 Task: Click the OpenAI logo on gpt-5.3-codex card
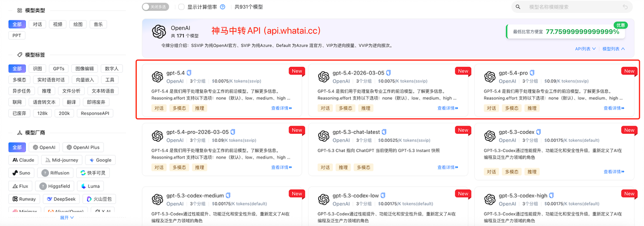tap(489, 136)
